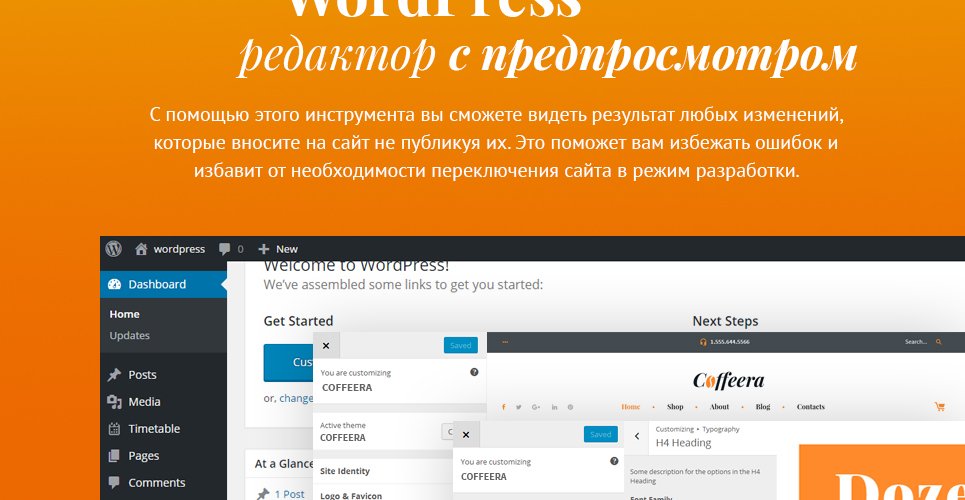Viewport: 965px width, 500px height.
Task: Open the Dashboard sidebar item
Action: click(x=163, y=284)
